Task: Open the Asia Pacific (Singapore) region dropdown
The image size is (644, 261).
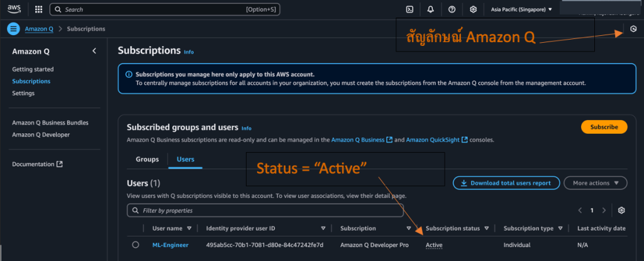Action: [x=521, y=9]
